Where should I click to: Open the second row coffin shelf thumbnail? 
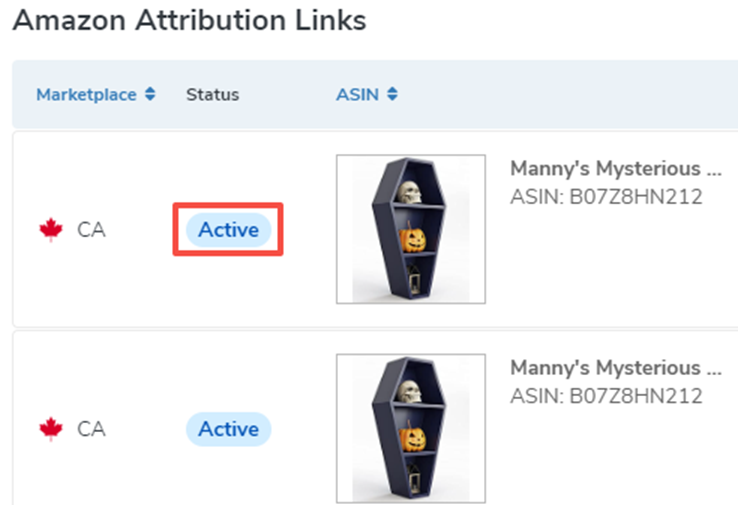411,428
